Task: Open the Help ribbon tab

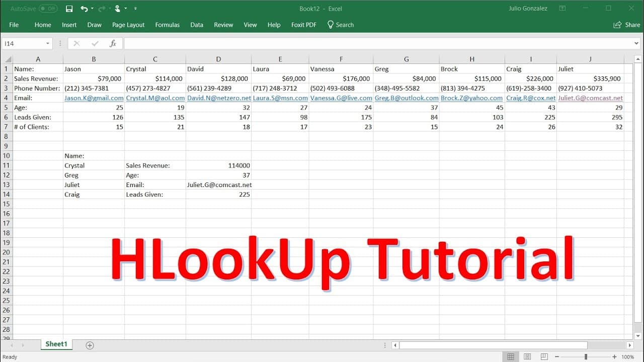Action: 274,25
